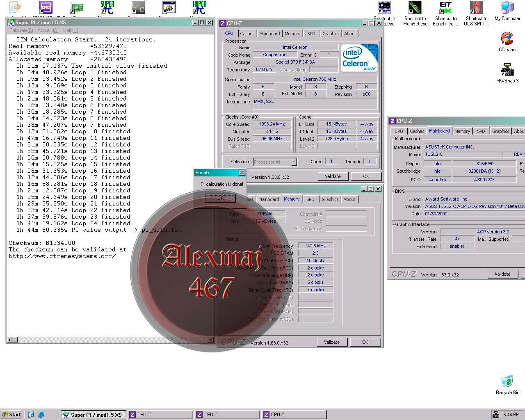Screen dimensions: 525x420
Task: Switch to Memory tab in CPU-Z CPU window
Action: point(292,34)
